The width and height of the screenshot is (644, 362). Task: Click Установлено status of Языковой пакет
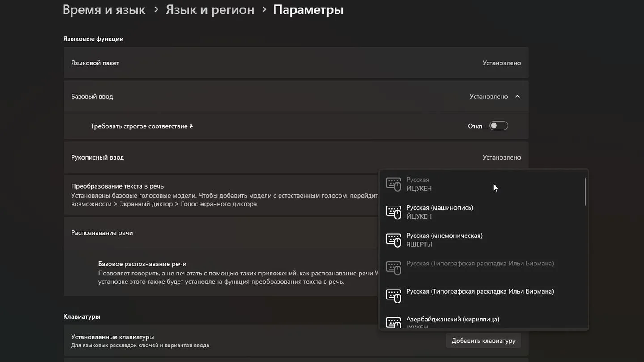coord(502,63)
